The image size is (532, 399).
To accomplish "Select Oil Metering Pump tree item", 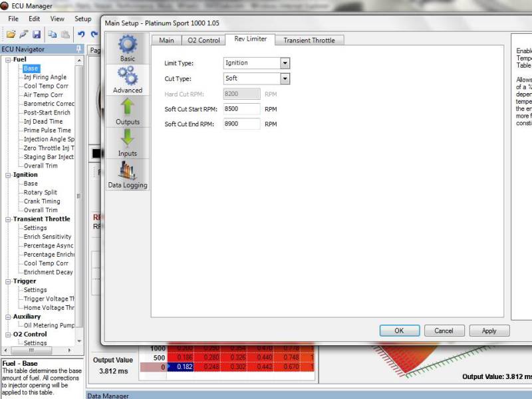I will click(49, 325).
